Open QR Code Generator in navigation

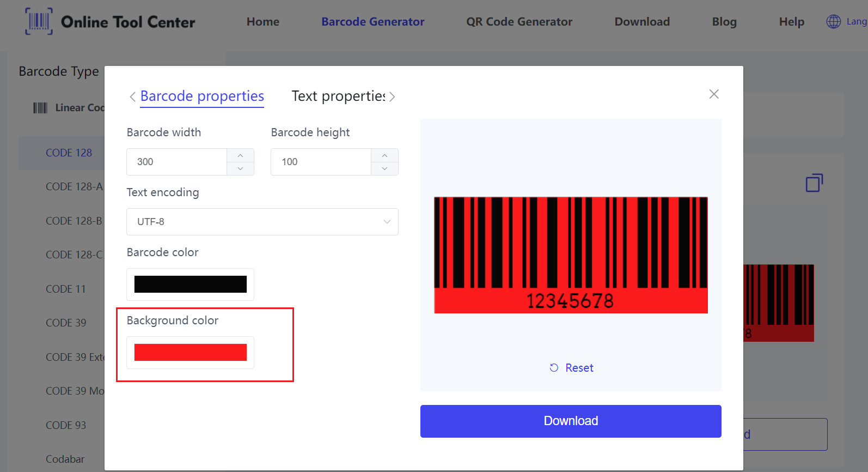[519, 22]
